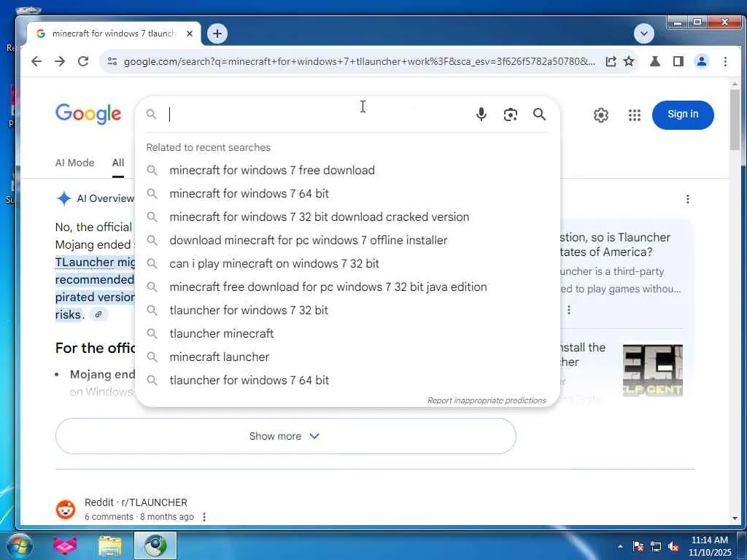Open network tray icon
Image resolution: width=747 pixels, height=560 pixels.
[x=656, y=546]
